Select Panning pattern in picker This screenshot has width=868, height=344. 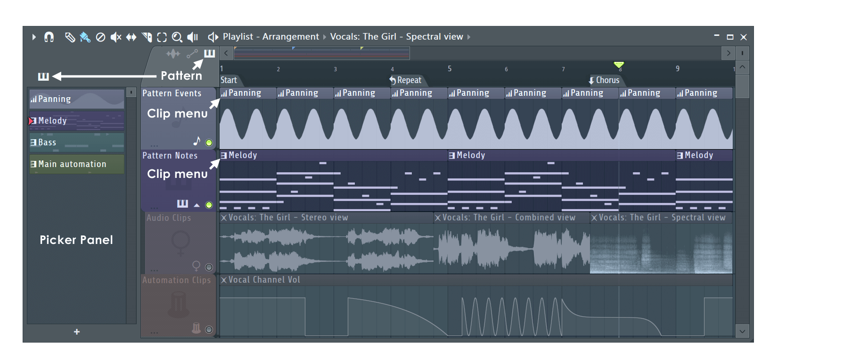(77, 99)
